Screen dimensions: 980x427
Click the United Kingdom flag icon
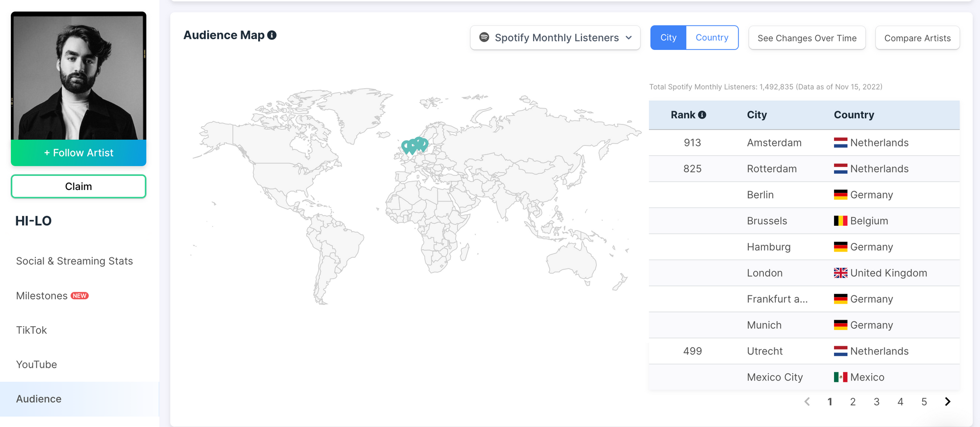(840, 273)
